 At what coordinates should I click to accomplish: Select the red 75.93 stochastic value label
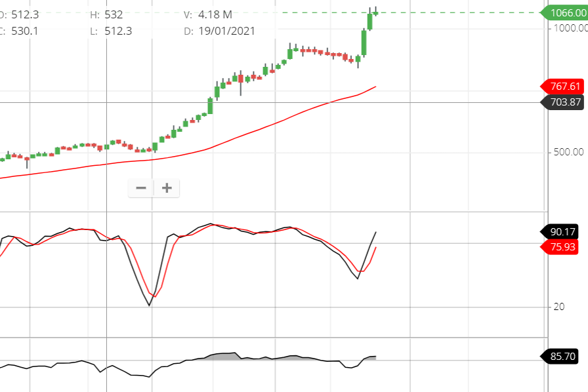coord(559,247)
